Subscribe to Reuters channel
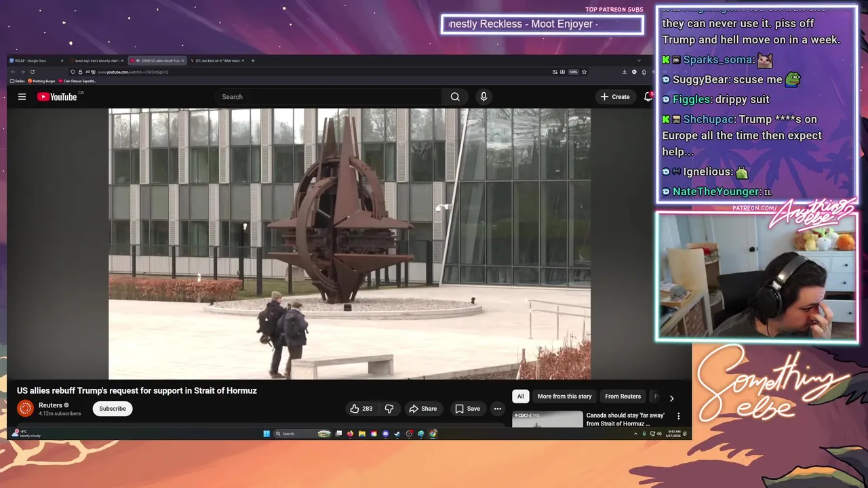 (x=113, y=409)
